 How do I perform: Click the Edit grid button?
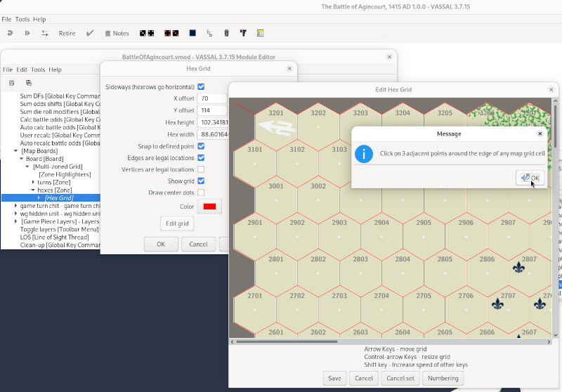tap(177, 223)
